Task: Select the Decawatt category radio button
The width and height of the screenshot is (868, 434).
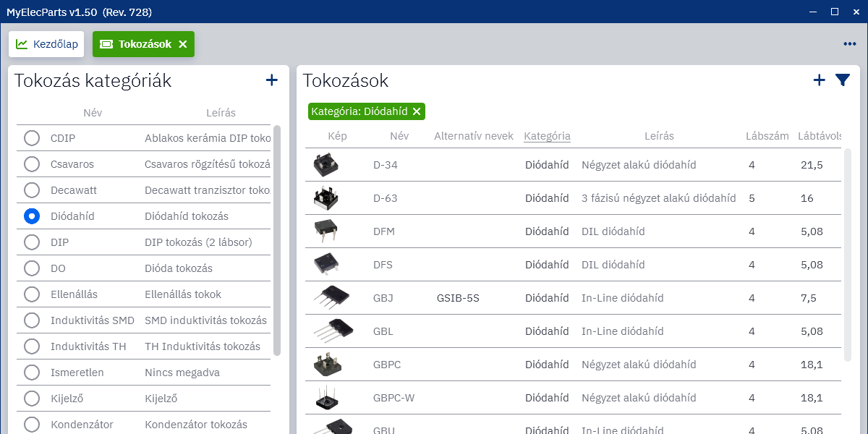Action: (32, 190)
